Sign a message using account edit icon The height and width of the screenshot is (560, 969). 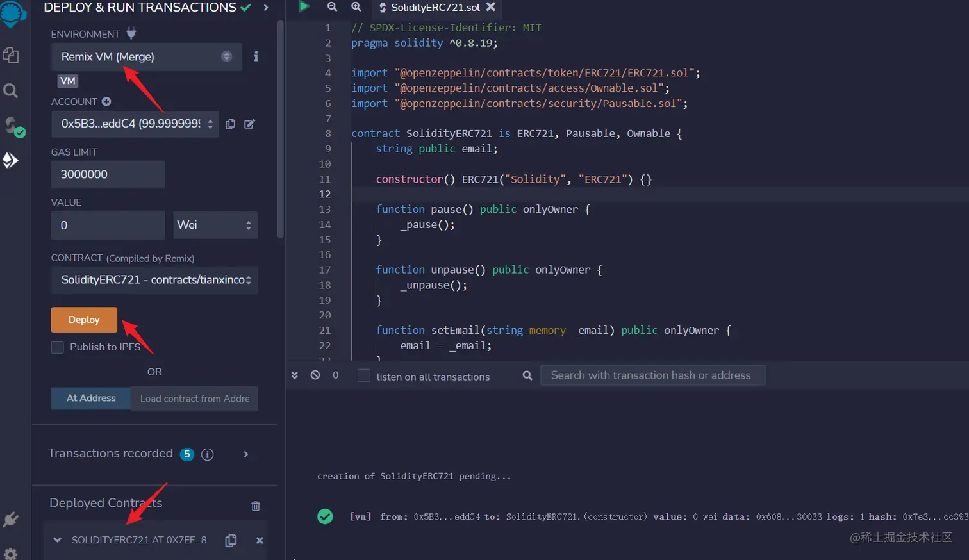(249, 124)
